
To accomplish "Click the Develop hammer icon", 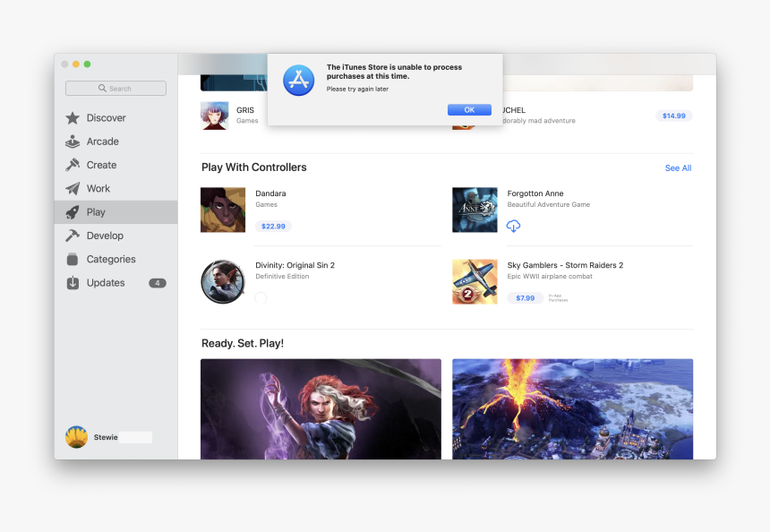I will click(x=73, y=236).
